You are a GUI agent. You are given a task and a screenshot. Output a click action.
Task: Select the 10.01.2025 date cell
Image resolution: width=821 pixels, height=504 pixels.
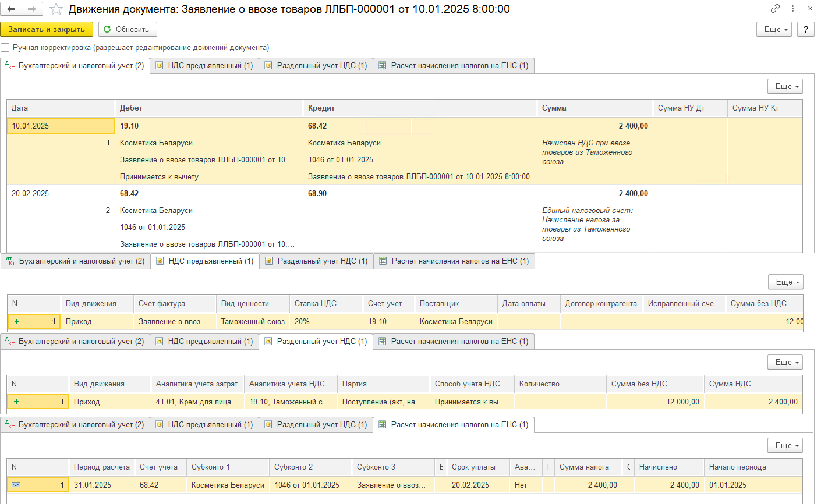tap(61, 126)
